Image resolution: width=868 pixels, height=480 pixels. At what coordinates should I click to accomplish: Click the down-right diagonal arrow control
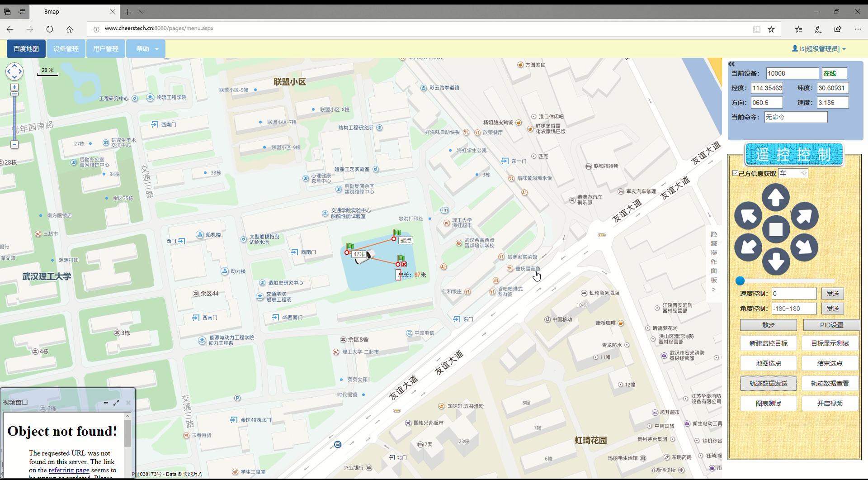[x=804, y=247]
